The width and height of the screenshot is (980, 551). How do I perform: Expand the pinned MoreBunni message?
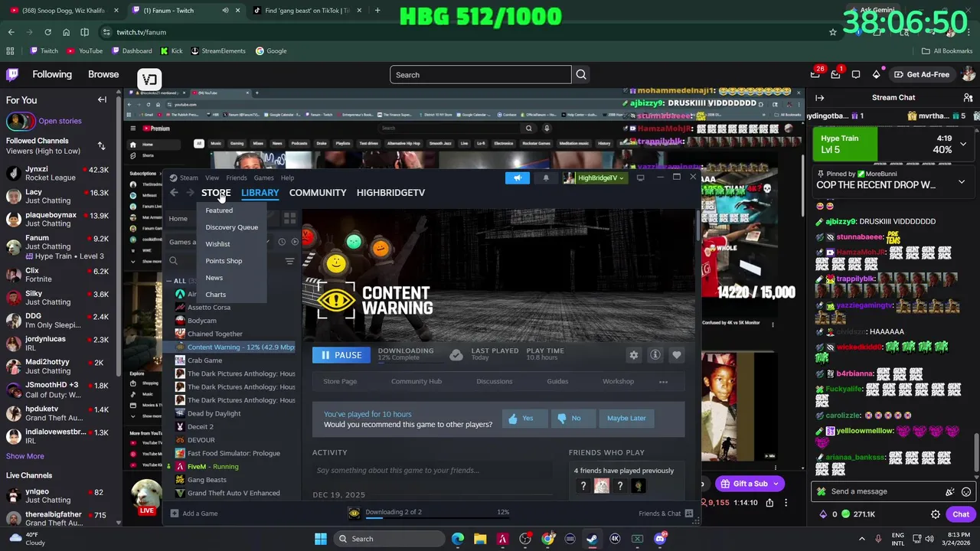point(962,182)
